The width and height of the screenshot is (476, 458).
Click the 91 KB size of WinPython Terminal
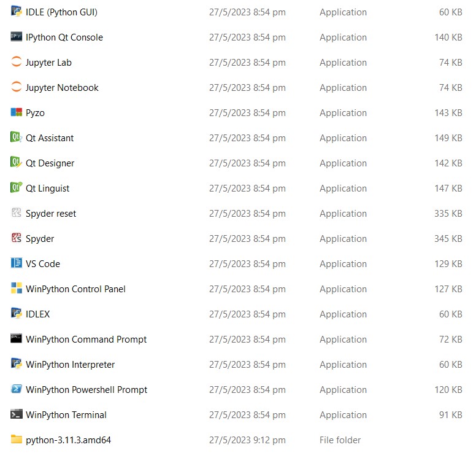click(x=451, y=415)
